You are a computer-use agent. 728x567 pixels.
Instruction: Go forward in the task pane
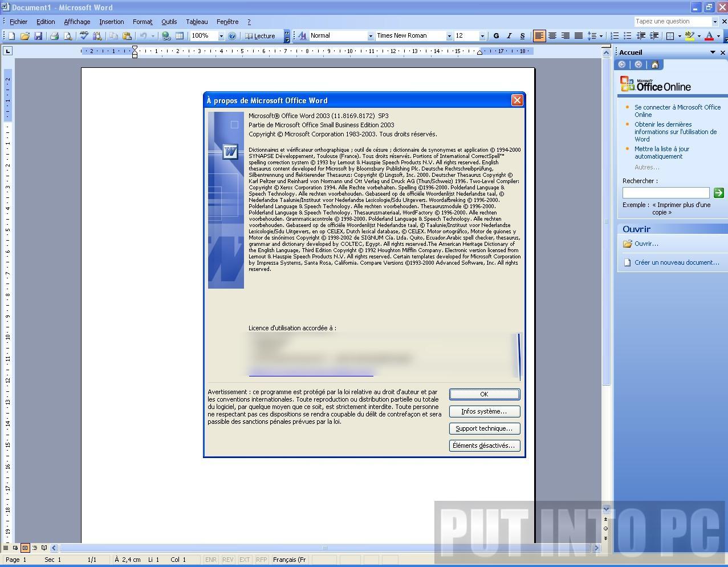point(638,64)
